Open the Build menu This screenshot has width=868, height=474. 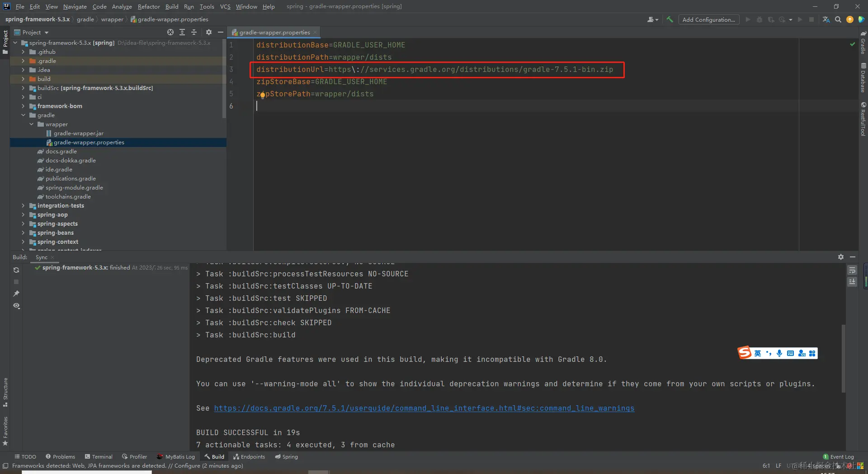click(x=172, y=6)
